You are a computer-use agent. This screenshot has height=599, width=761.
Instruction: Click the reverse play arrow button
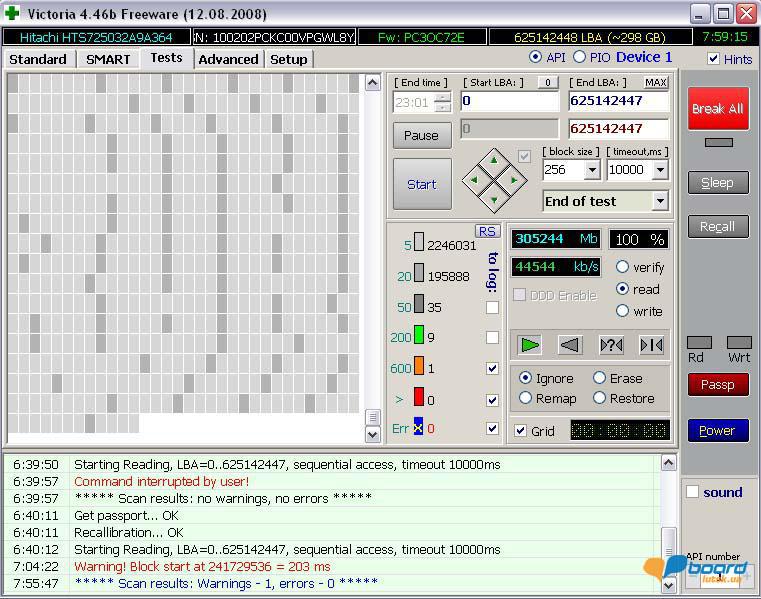click(x=570, y=345)
